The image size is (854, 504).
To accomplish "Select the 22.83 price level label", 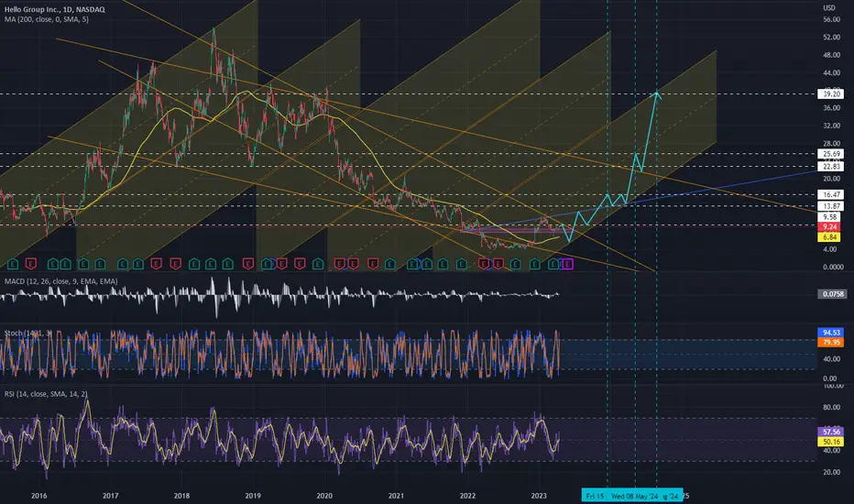I will 830,166.
